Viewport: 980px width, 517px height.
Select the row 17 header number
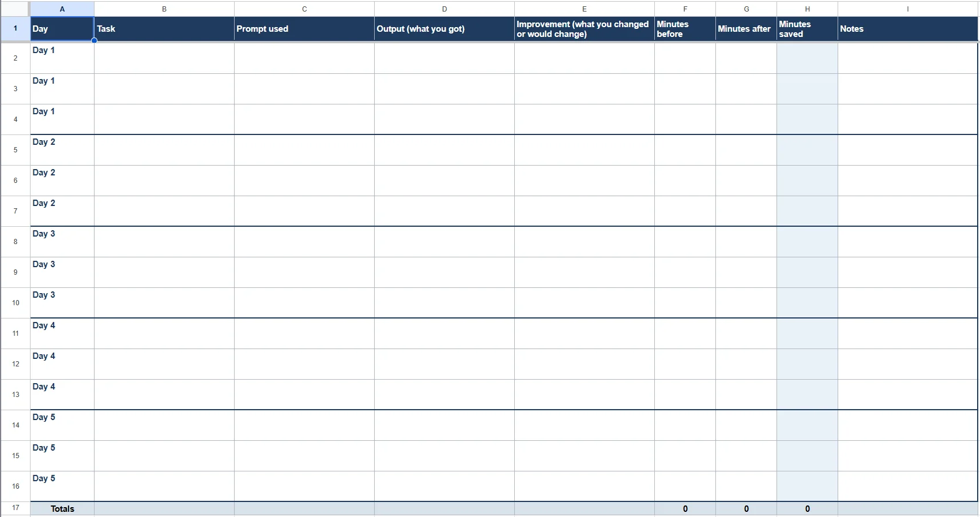(x=15, y=508)
